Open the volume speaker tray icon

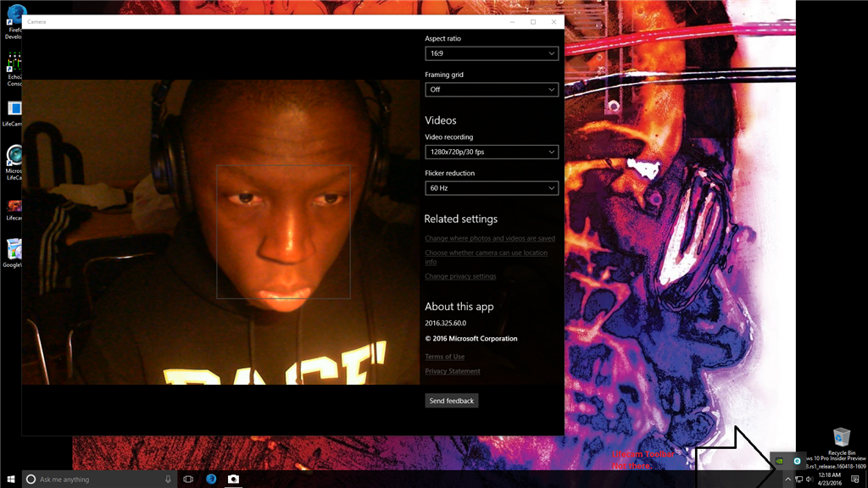pos(810,480)
